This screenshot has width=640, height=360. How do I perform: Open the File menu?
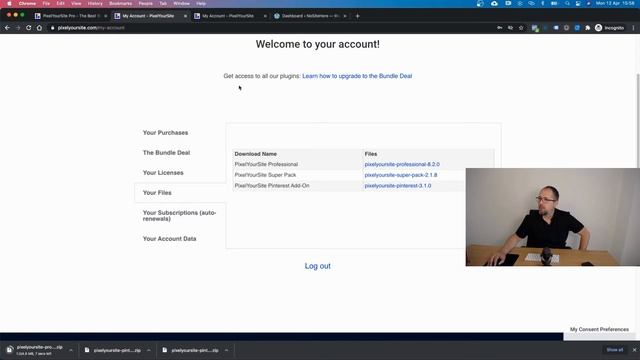(x=46, y=3)
